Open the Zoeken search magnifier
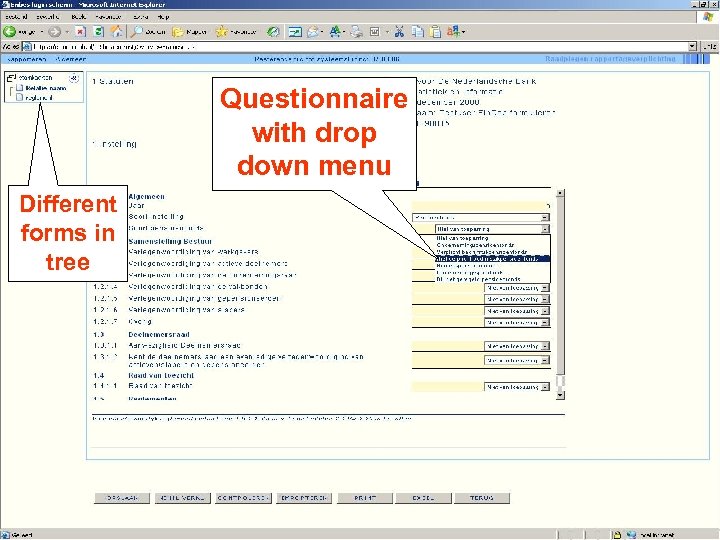This screenshot has width=720, height=540. tap(148, 32)
